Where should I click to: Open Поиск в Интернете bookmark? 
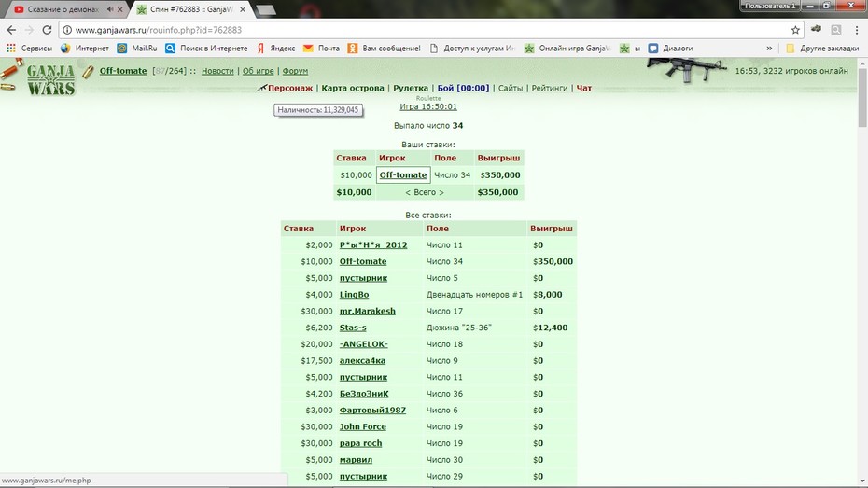[x=206, y=49]
